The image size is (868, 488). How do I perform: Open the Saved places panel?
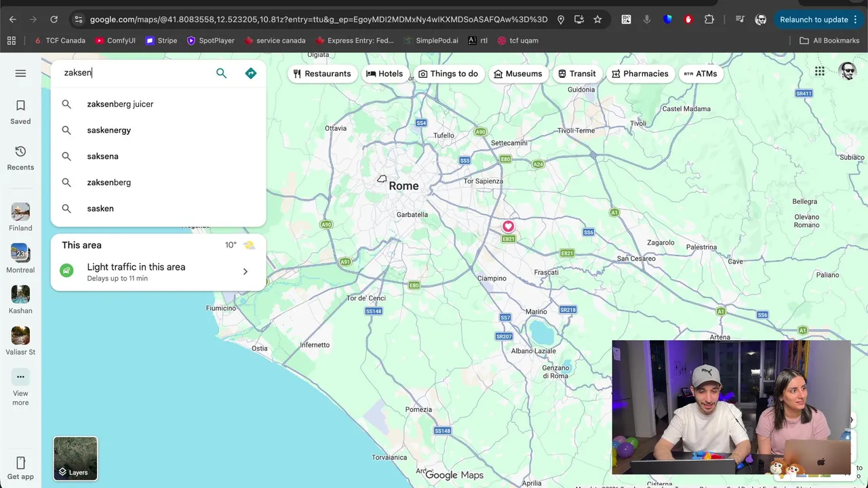(x=20, y=113)
